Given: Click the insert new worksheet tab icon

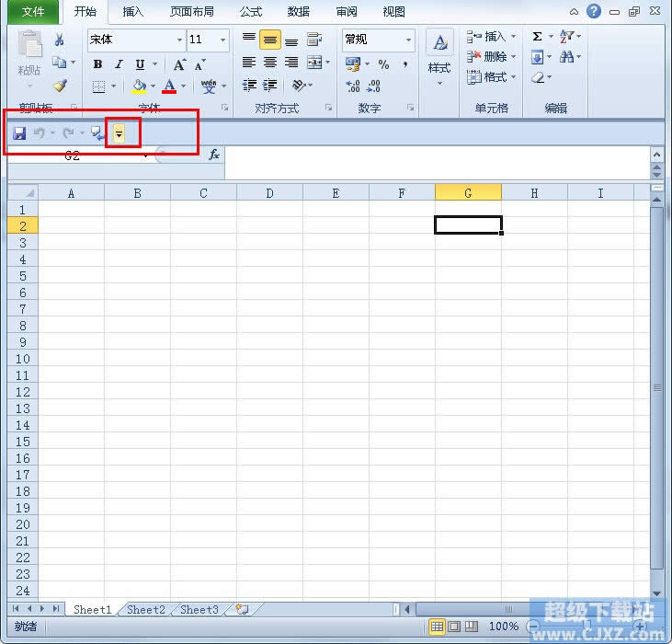Looking at the screenshot, I should (x=243, y=609).
